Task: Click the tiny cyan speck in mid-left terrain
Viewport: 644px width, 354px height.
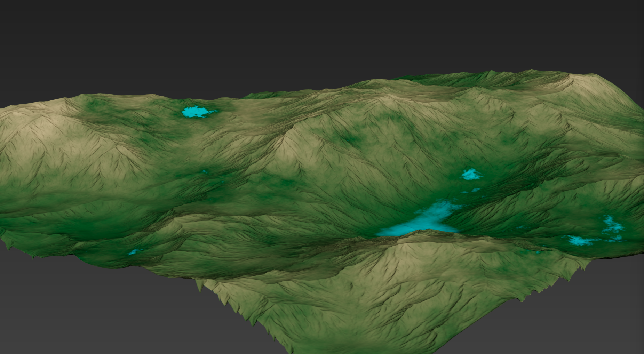Action: 204,171
